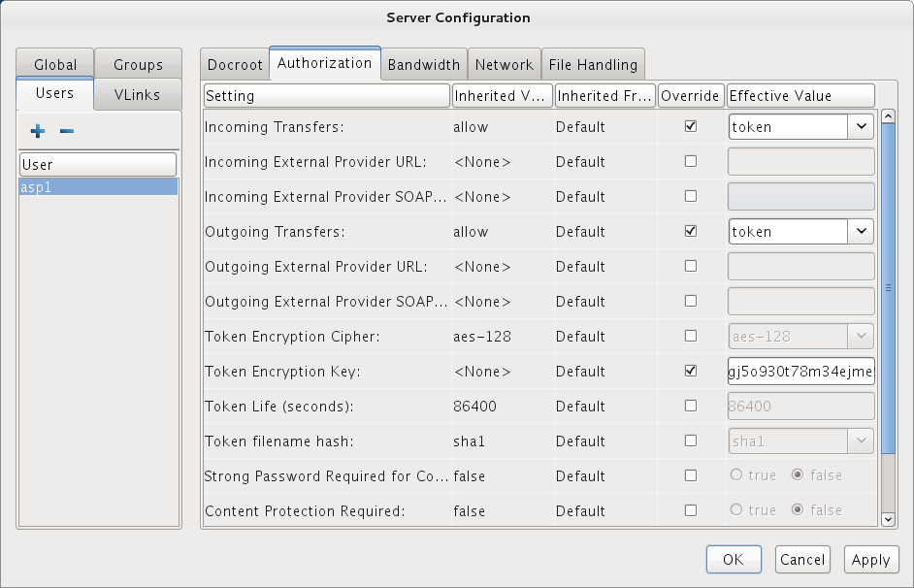Click the vertical scrollbar handle
The width and height of the screenshot is (914, 588).
tap(888, 286)
